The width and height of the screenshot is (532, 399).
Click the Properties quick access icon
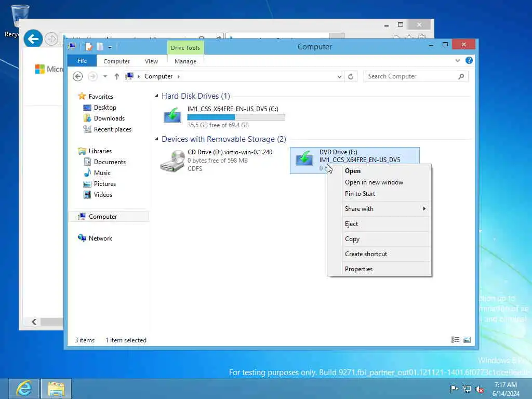88,46
